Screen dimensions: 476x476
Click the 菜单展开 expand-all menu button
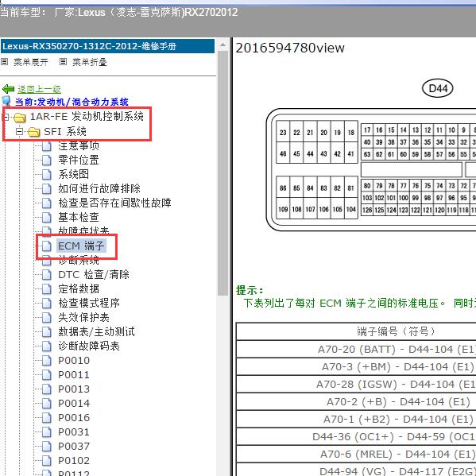tap(31, 62)
